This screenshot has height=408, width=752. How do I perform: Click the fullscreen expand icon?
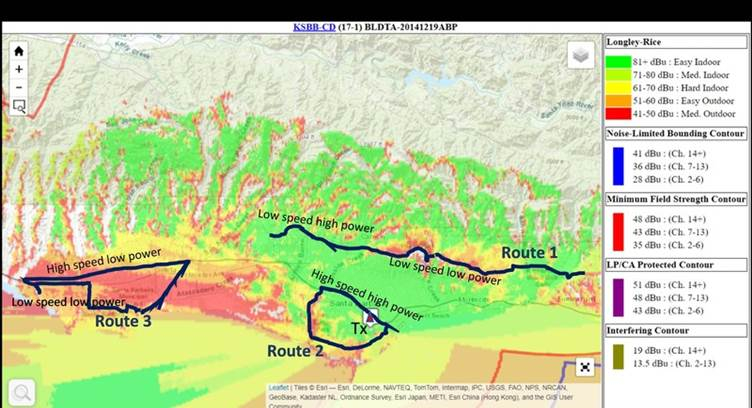click(585, 366)
